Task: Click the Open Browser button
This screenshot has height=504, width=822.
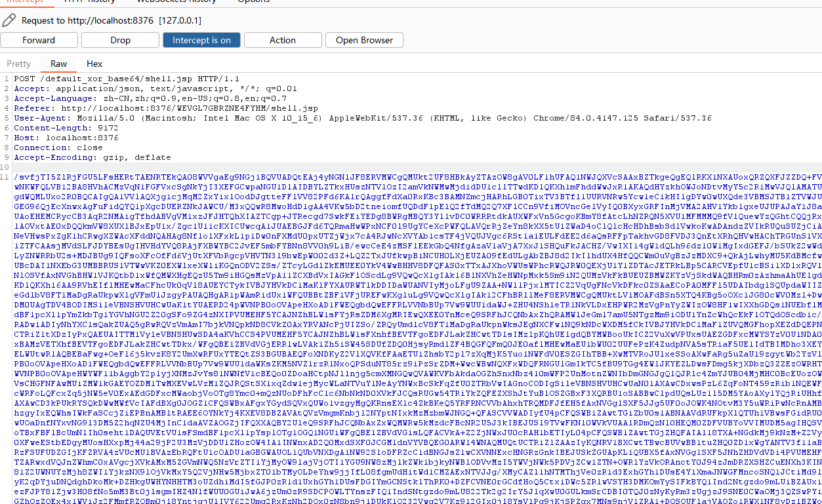Action: (x=364, y=40)
